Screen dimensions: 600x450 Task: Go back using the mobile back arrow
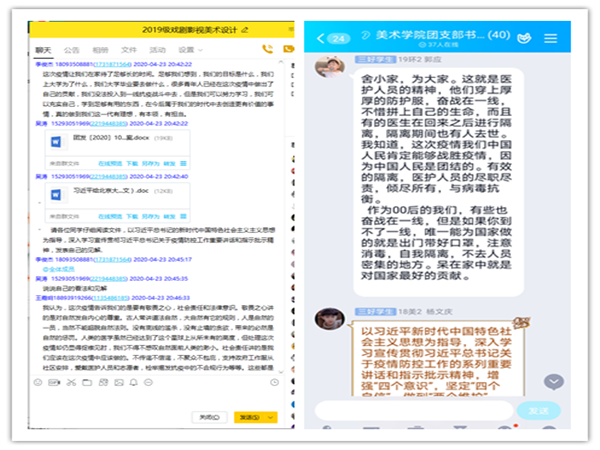[321, 38]
